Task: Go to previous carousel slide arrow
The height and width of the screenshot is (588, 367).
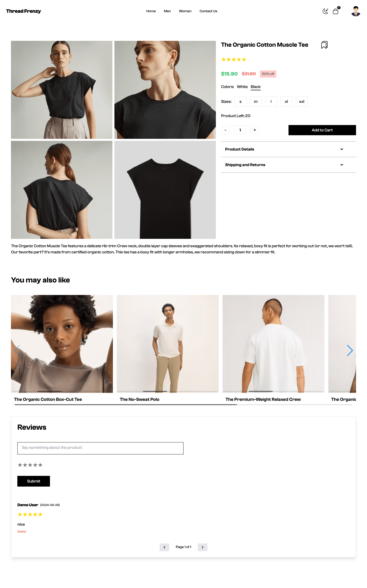Action: 17,350
